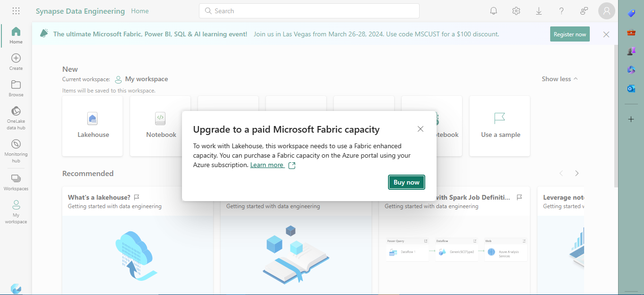The width and height of the screenshot is (644, 295).
Task: Open the toolbox sidebar icon
Action: pos(631,33)
